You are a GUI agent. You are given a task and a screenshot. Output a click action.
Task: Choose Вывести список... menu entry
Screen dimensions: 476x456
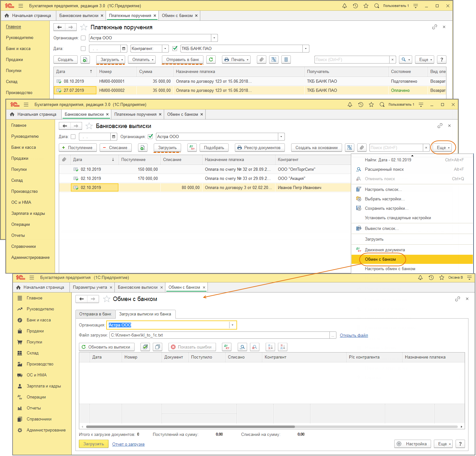click(412, 228)
